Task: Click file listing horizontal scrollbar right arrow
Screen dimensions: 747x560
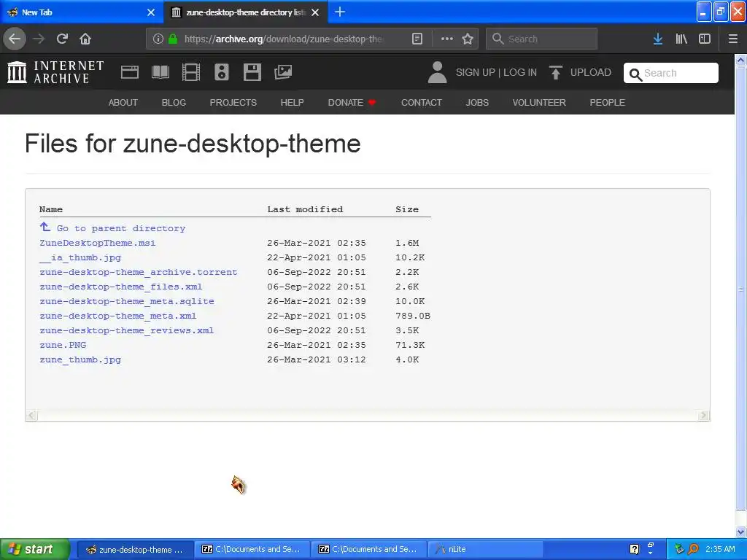Action: click(704, 415)
